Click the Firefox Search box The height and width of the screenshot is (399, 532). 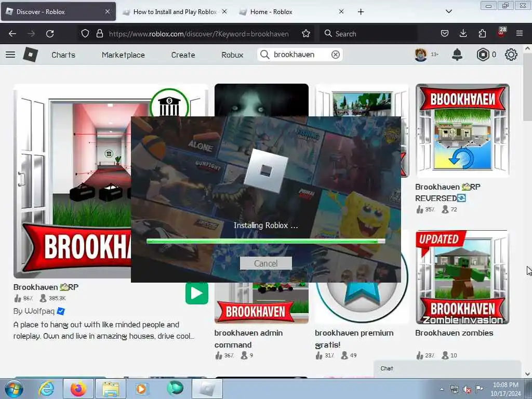368,34
